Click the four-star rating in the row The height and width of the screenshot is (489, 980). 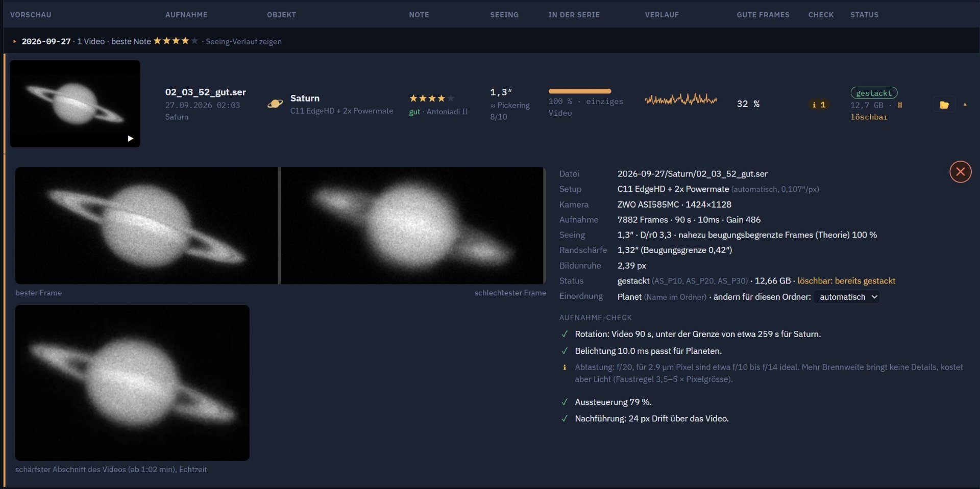[431, 98]
